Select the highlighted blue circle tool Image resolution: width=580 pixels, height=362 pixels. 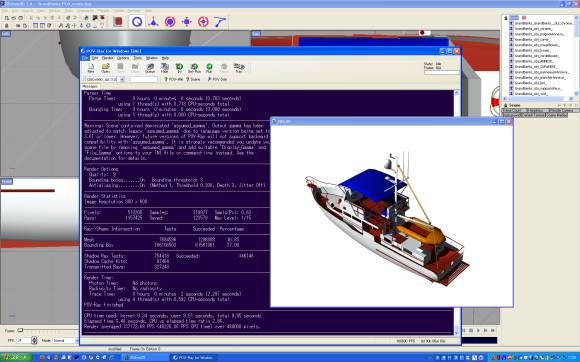(137, 22)
